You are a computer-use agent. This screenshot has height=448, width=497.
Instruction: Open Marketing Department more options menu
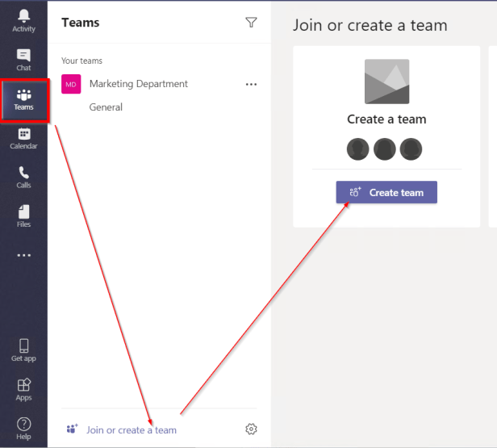click(x=251, y=84)
